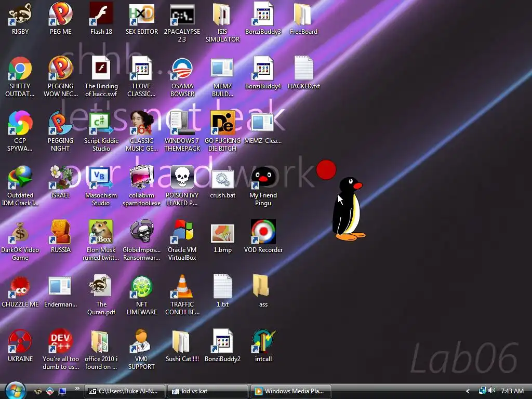Switch to Windows Media Player taskbar button
The width and height of the screenshot is (532, 399).
pyautogui.click(x=290, y=391)
